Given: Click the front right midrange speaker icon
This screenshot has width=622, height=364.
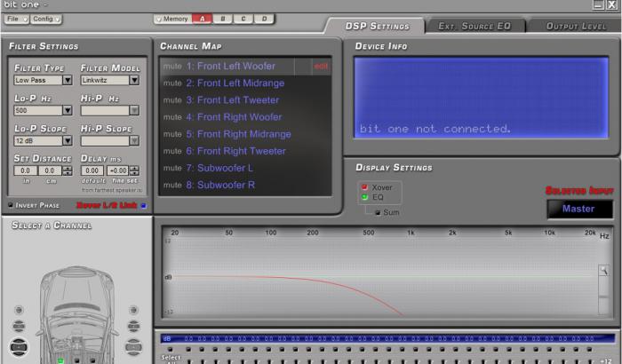Looking at the screenshot, I should click(x=133, y=325).
